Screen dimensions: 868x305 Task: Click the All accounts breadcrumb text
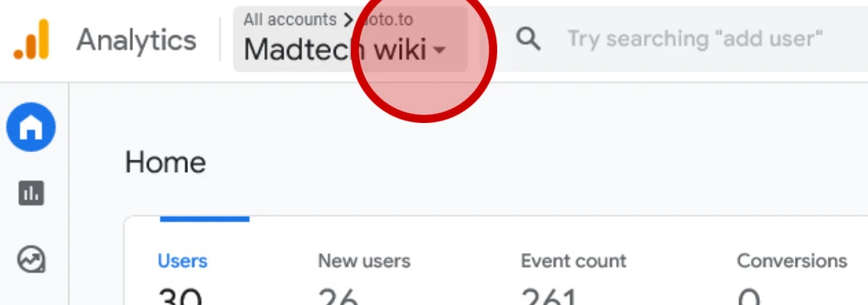(290, 20)
